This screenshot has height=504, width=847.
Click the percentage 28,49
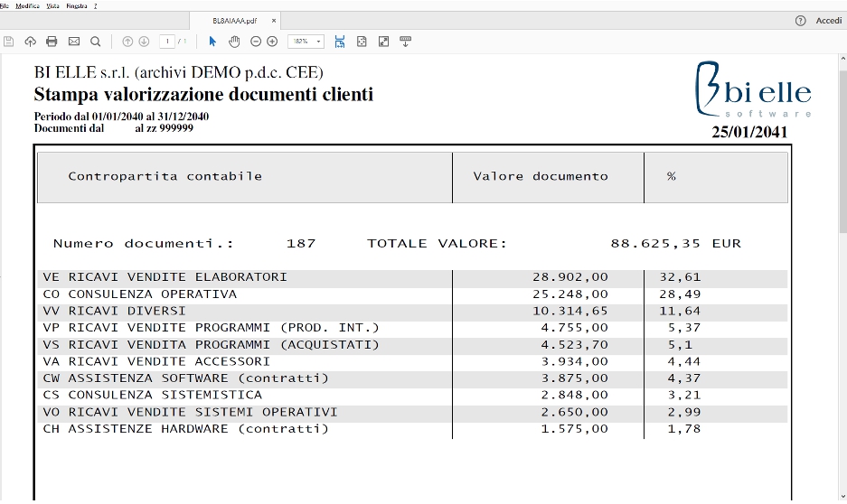(x=680, y=294)
